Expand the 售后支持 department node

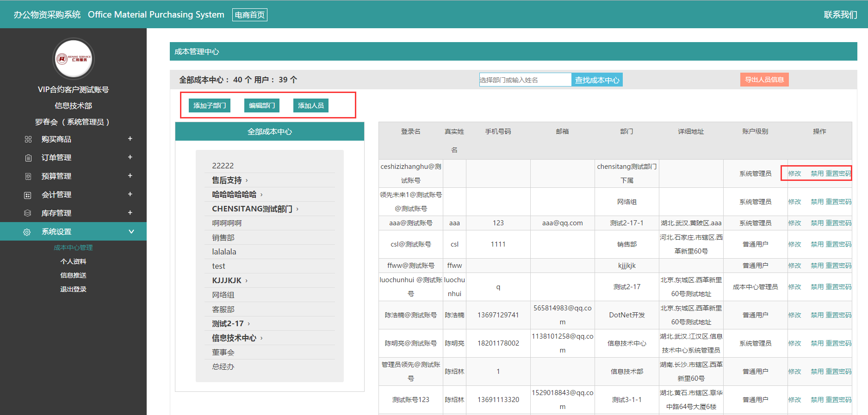tap(247, 180)
